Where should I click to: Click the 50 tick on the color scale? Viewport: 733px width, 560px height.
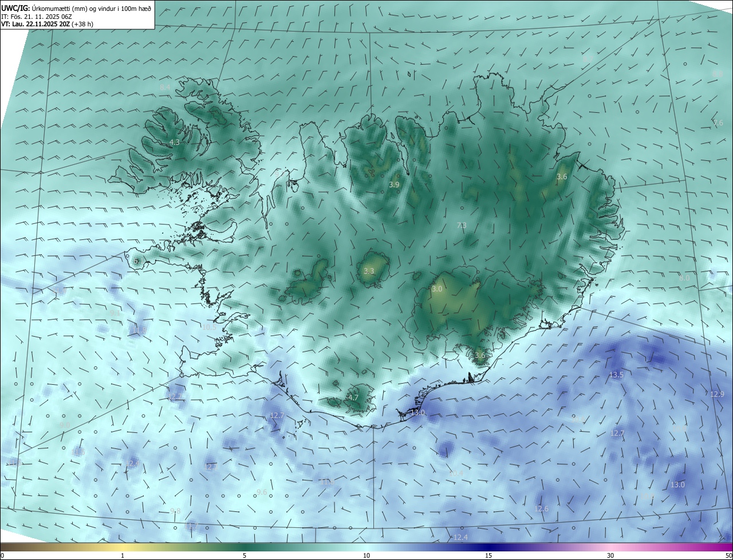click(x=728, y=555)
